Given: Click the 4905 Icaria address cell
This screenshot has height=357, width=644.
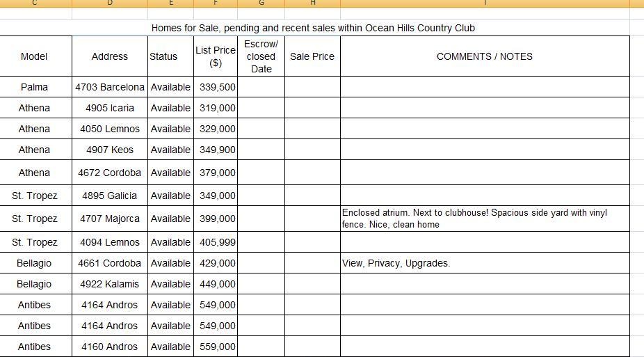Looking at the screenshot, I should [110, 108].
